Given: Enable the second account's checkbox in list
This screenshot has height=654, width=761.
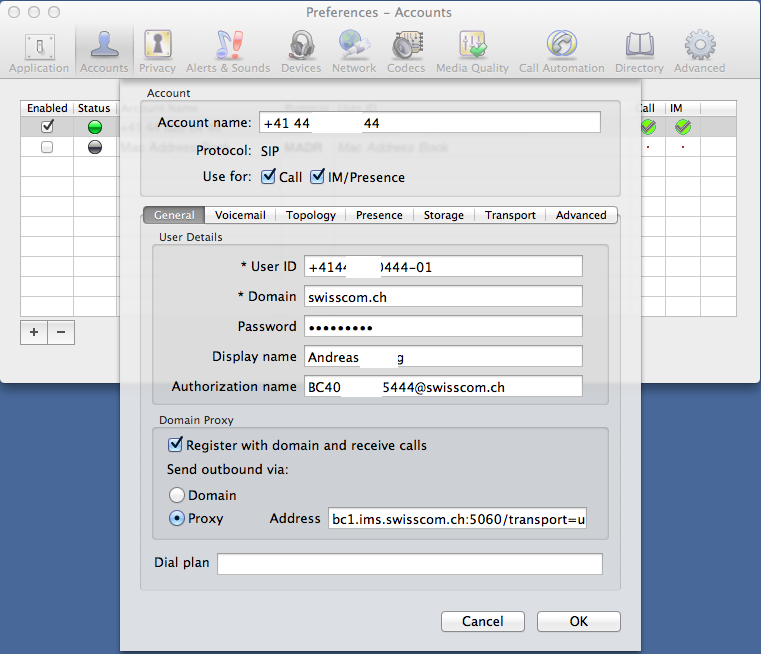Looking at the screenshot, I should 47,147.
